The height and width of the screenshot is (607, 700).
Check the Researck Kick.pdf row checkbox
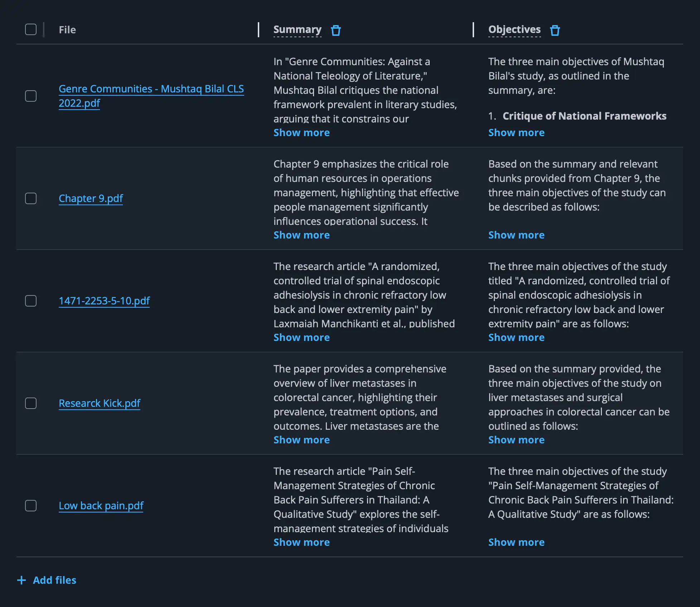click(x=31, y=403)
